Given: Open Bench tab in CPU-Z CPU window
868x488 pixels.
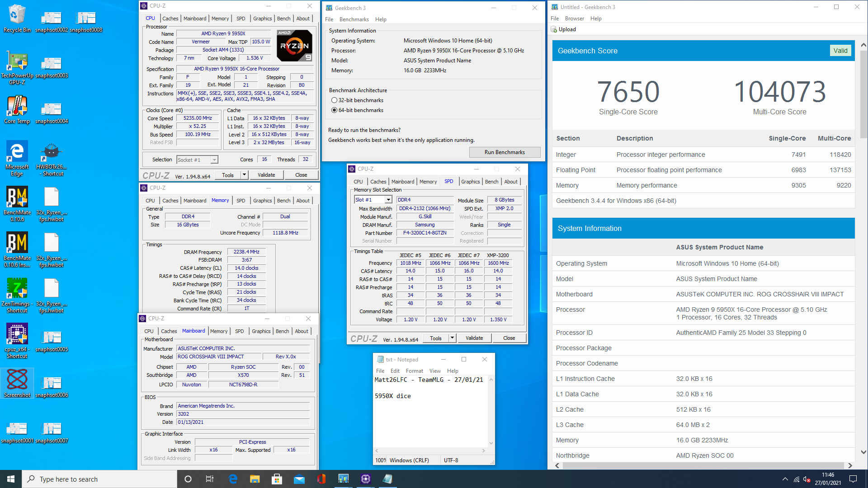Looking at the screenshot, I should pyautogui.click(x=283, y=19).
